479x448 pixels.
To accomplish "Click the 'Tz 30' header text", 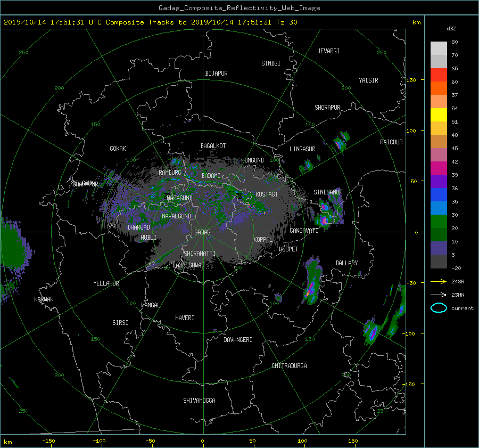I will [286, 22].
